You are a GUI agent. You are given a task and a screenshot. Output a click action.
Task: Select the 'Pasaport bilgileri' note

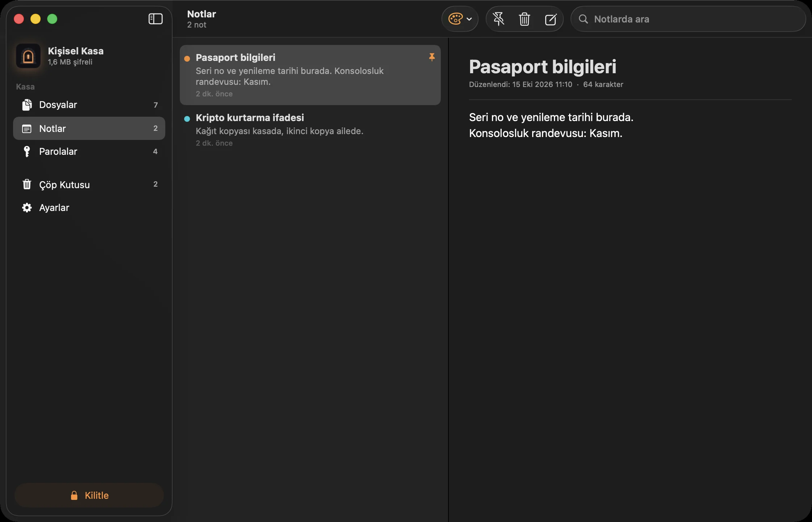310,75
